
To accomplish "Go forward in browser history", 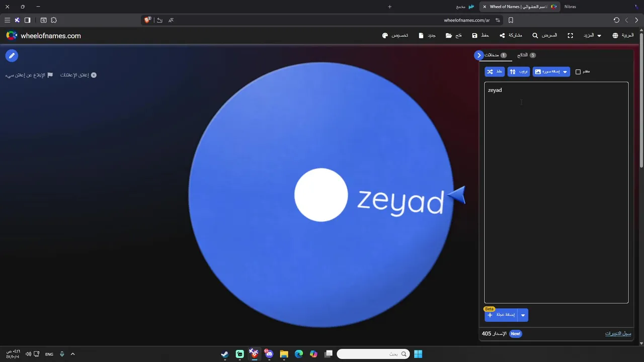I will pyautogui.click(x=626, y=20).
